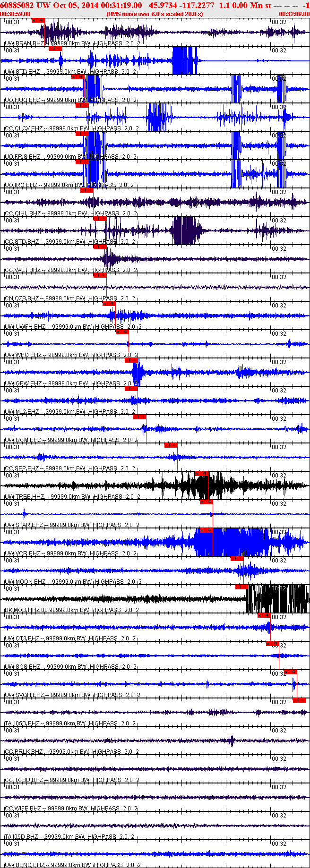Select the pick marker on UW MOON trace

[x=237, y=559]
